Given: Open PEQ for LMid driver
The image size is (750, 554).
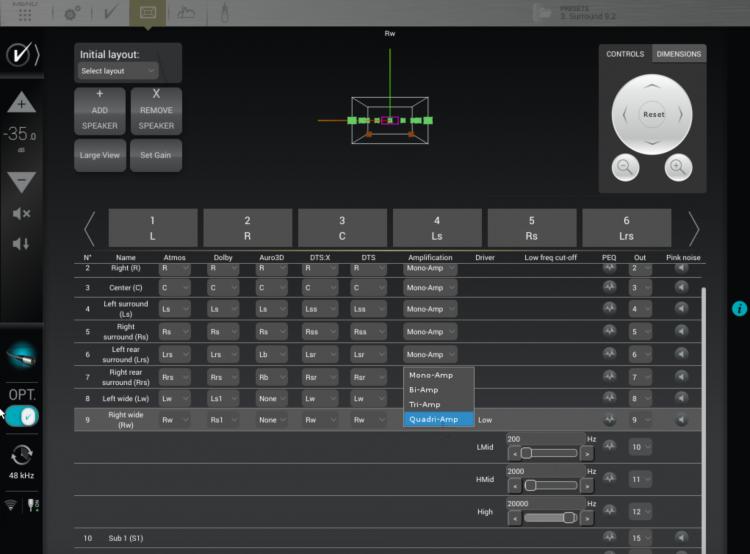Looking at the screenshot, I should 609,446.
